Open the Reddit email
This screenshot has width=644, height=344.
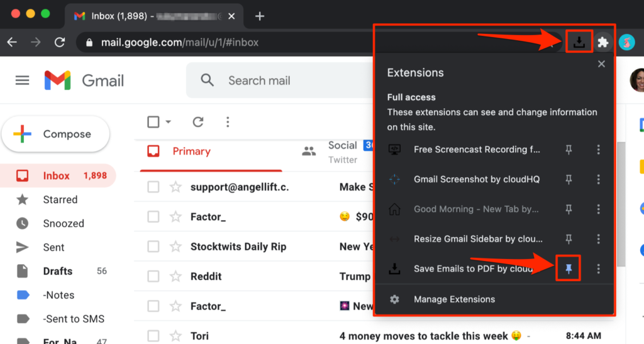[x=254, y=276]
